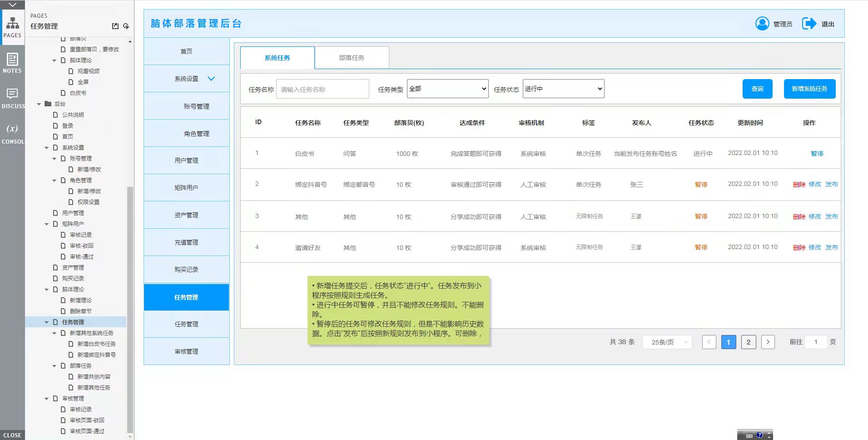This screenshot has width=868, height=440.
Task: Click the page tree vertical scrollbar
Action: click(x=130, y=309)
